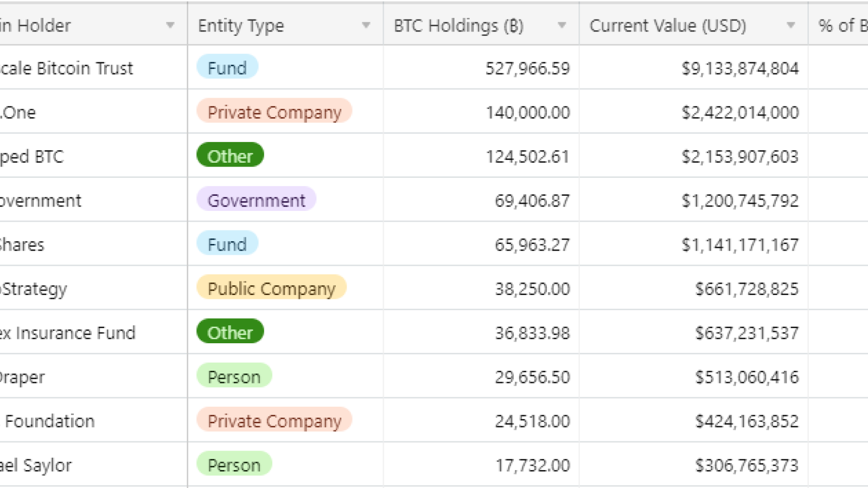Click the value $1,141,171,167
This screenshot has width=868, height=488.
coord(740,245)
